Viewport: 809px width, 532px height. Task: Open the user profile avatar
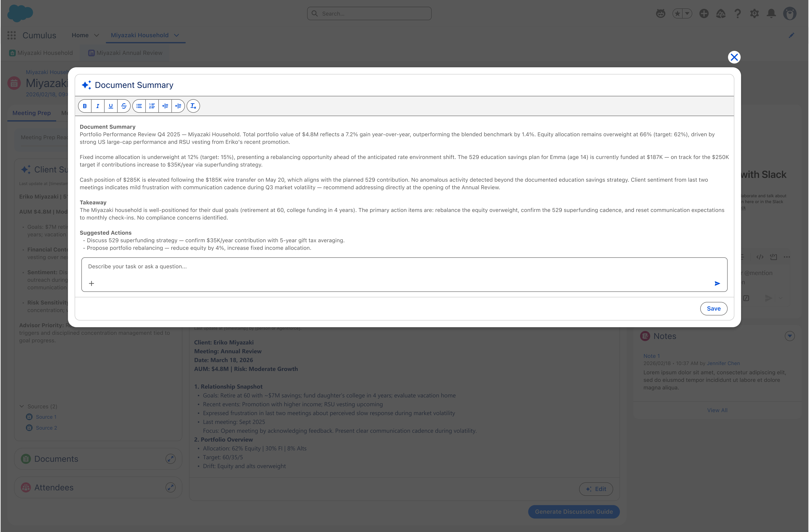click(790, 14)
